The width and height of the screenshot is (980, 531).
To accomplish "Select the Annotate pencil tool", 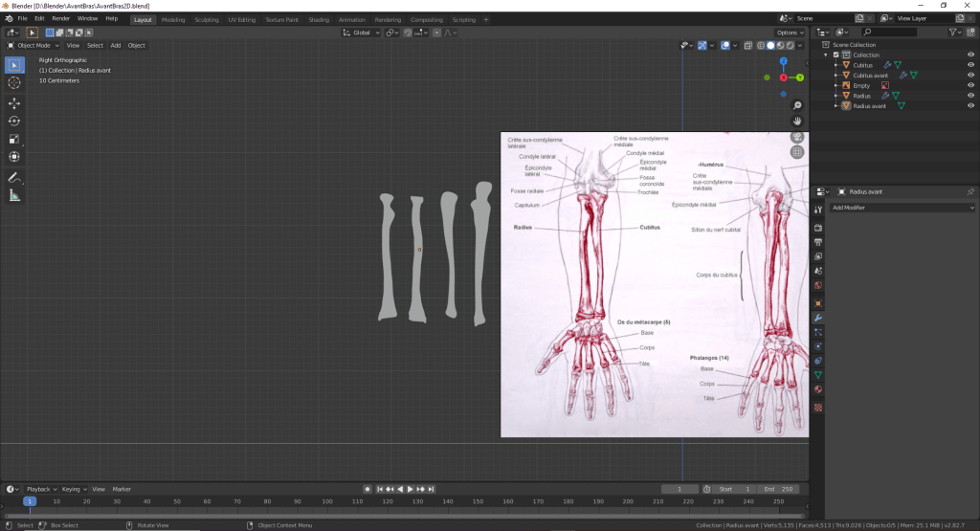I will click(14, 178).
